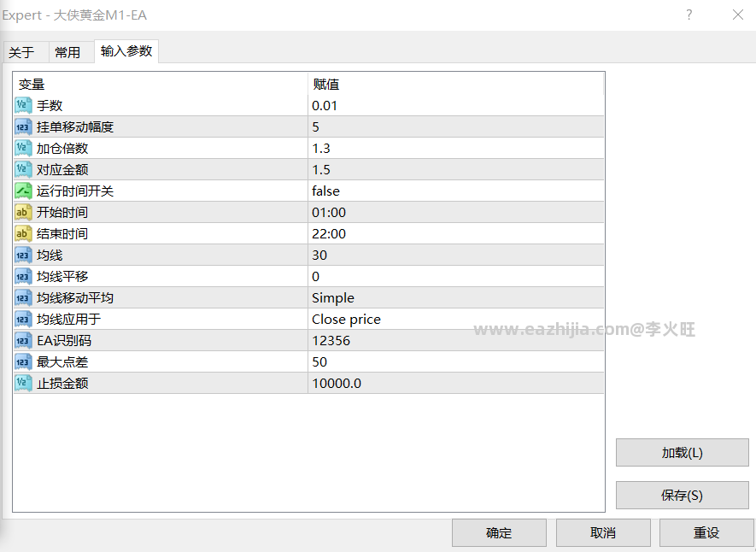This screenshot has width=756, height=552.
Task: Toggle the false value of 运行时间开关
Action: click(x=455, y=191)
